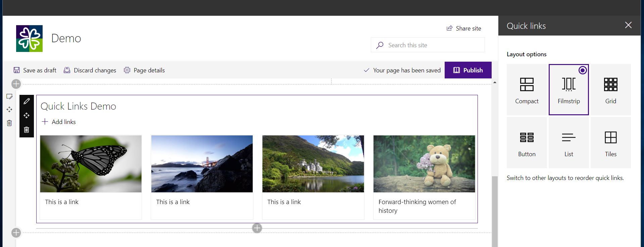Click the search magnifier icon
This screenshot has width=644, height=247.
380,45
